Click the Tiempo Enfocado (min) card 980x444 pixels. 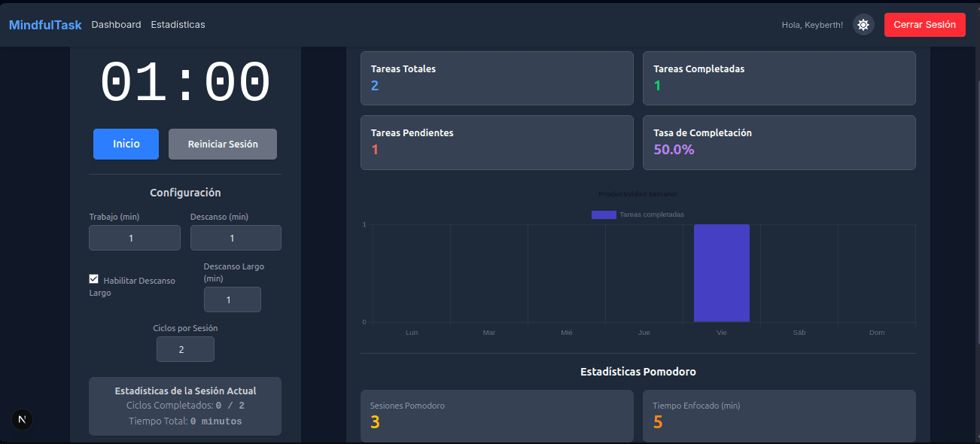pyautogui.click(x=779, y=415)
